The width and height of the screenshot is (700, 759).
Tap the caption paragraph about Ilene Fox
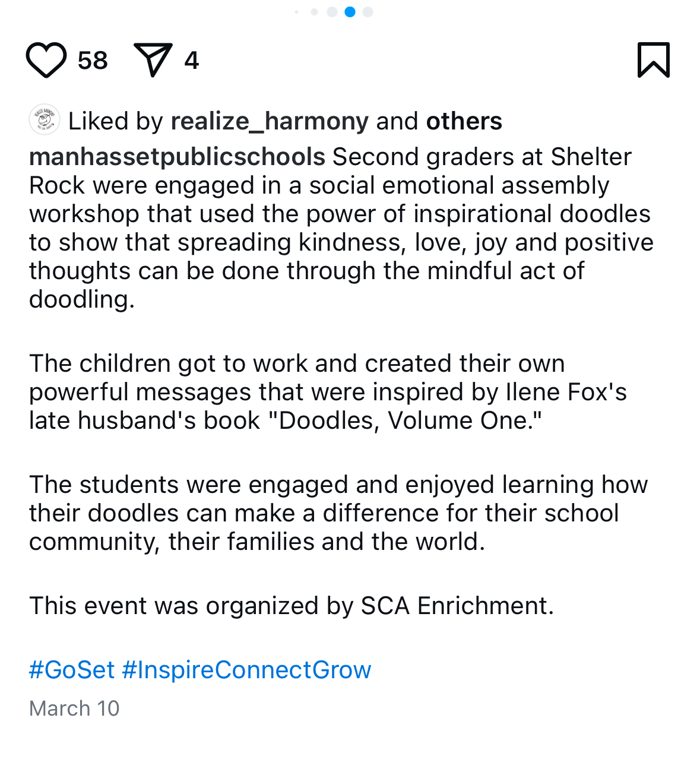coord(328,392)
